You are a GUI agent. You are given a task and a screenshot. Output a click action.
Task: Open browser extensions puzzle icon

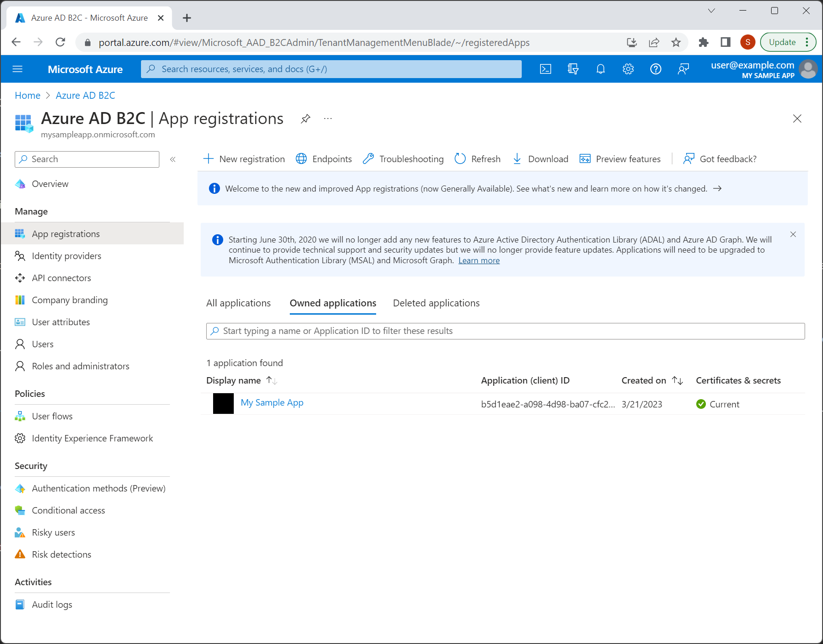click(x=703, y=42)
